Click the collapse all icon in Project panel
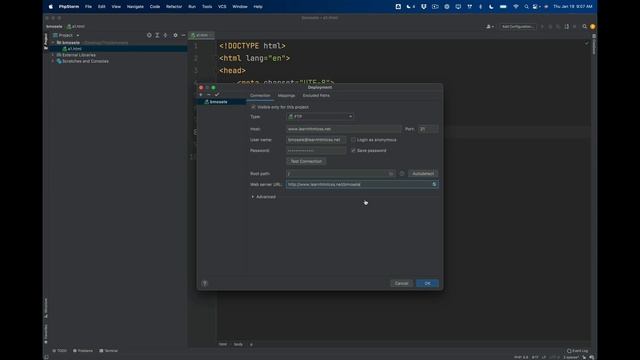 (165, 36)
